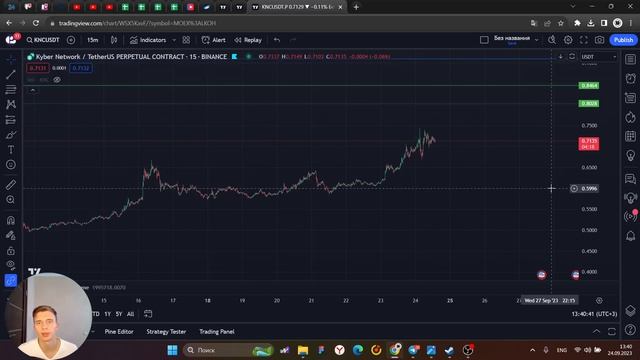Image resolution: width=640 pixels, height=360 pixels.
Task: Open the chats speech bubble panel
Action: coord(631,179)
